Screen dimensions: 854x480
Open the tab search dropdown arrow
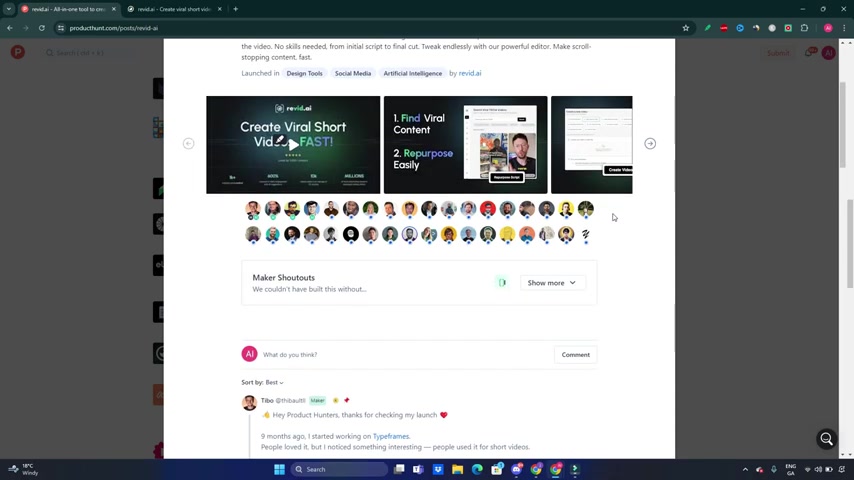(9, 9)
